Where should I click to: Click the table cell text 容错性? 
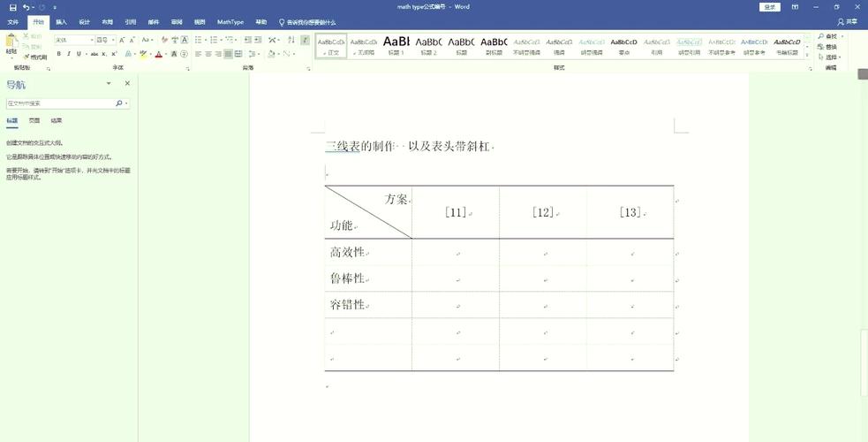(348, 305)
